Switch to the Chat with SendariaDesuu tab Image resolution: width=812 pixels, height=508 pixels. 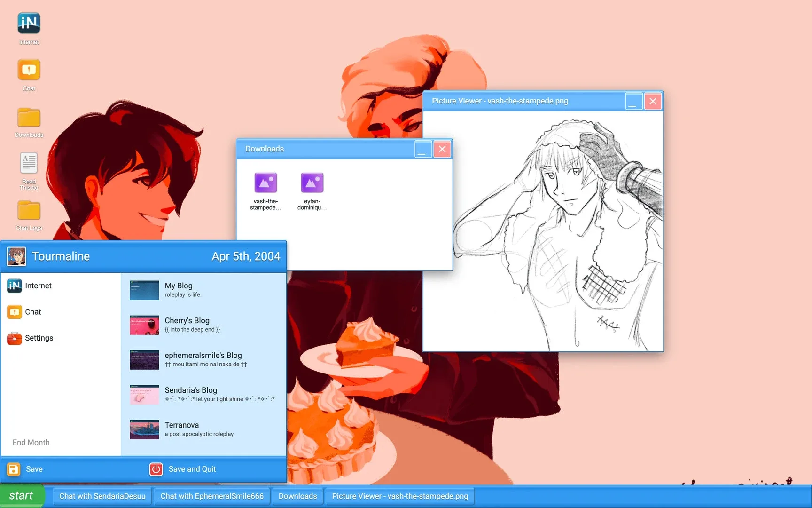101,496
